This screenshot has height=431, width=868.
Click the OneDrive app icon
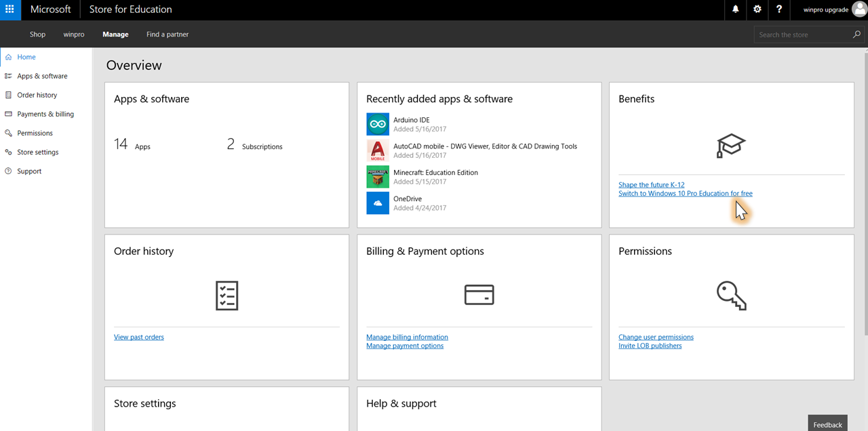click(x=378, y=203)
